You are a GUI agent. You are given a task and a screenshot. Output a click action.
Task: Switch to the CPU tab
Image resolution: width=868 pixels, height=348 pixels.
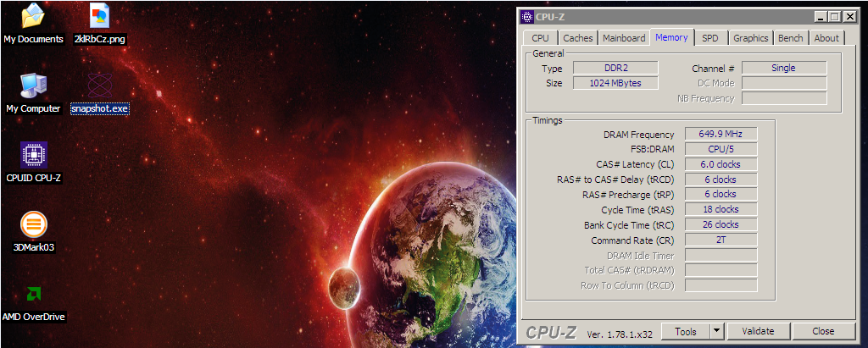click(x=540, y=38)
